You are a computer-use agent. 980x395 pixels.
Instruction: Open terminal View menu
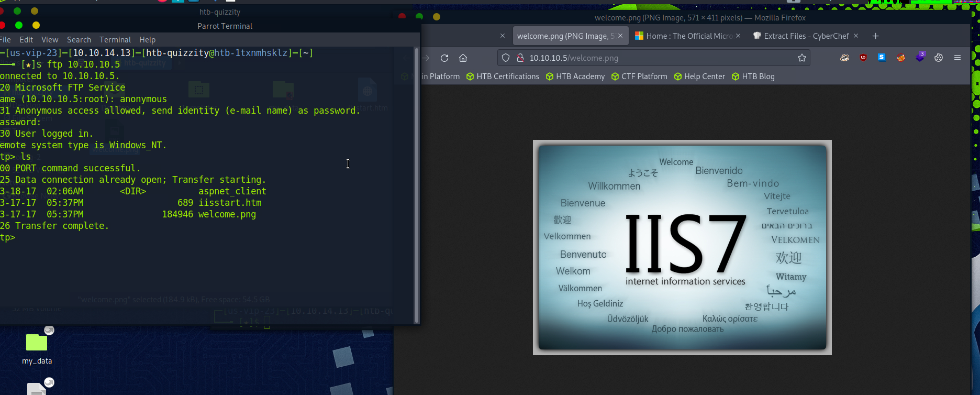50,40
